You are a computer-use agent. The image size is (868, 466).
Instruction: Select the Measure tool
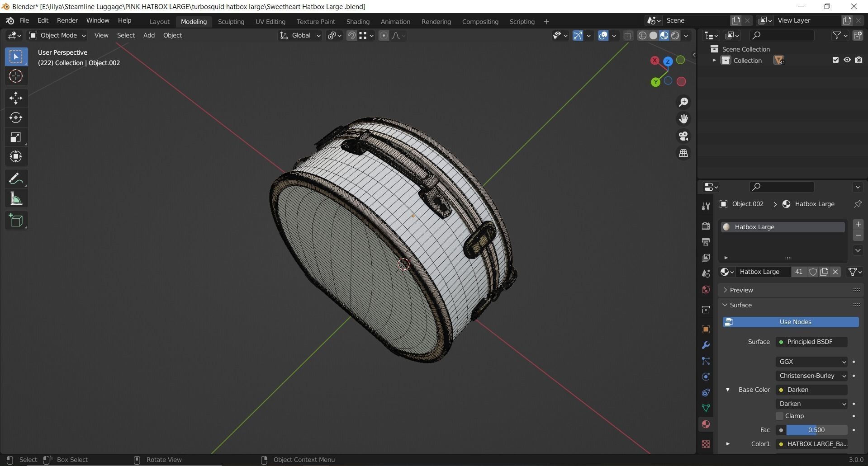(16, 198)
